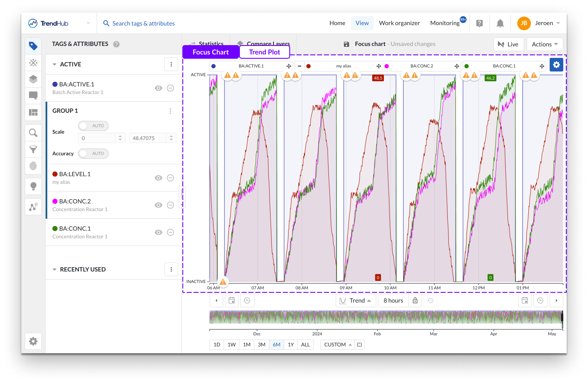Collapse the ACTIVE section
The width and height of the screenshot is (588, 383).
click(x=55, y=65)
